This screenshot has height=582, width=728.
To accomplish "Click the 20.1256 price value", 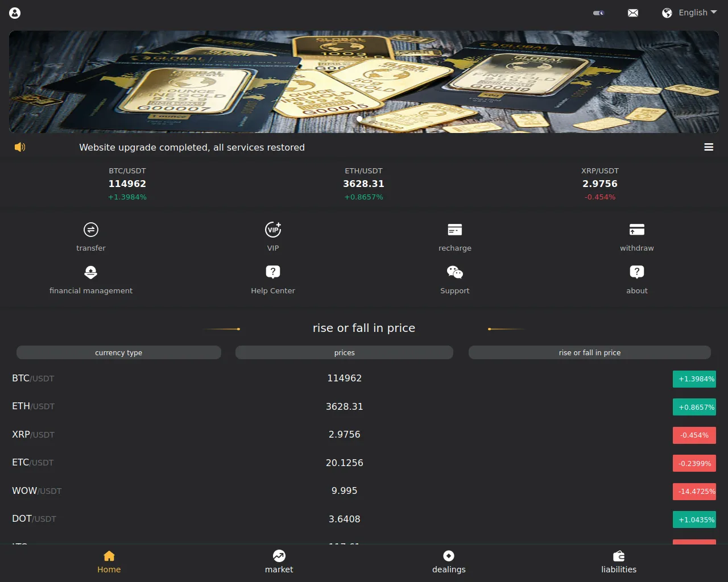I will pos(345,463).
